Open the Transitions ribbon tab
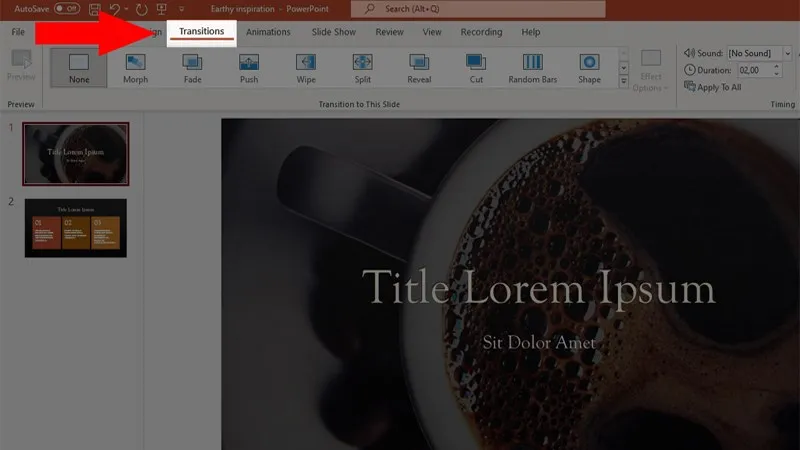Image resolution: width=800 pixels, height=450 pixels. [x=201, y=32]
